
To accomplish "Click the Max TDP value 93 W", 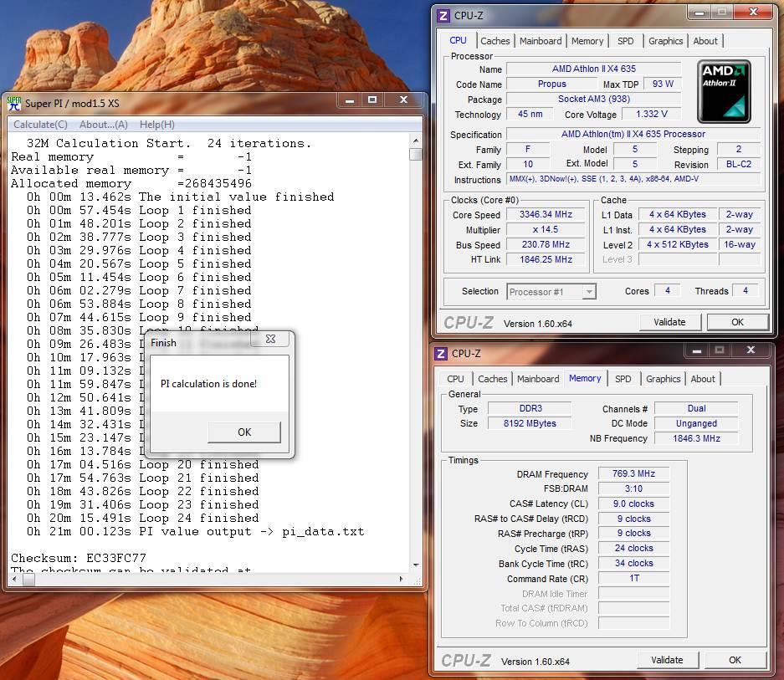I will [x=663, y=84].
